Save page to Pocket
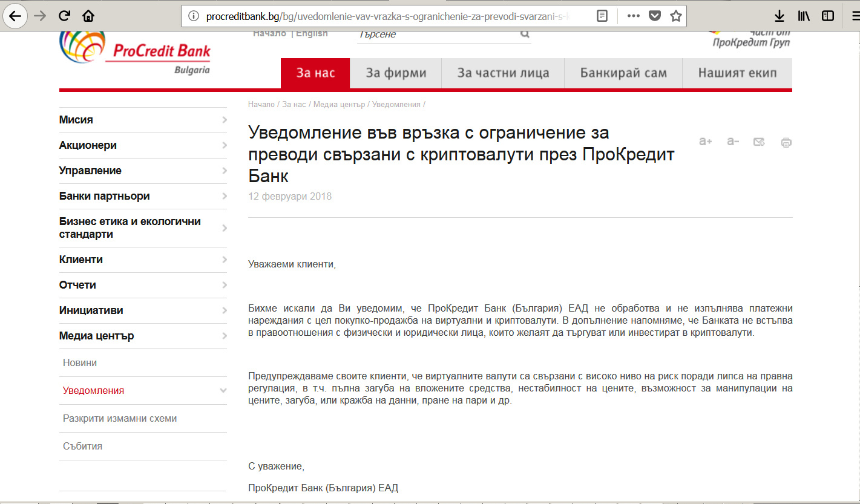 [x=655, y=16]
